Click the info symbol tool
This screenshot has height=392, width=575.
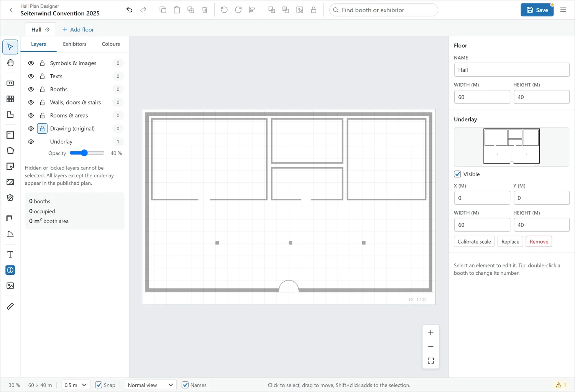click(x=10, y=270)
